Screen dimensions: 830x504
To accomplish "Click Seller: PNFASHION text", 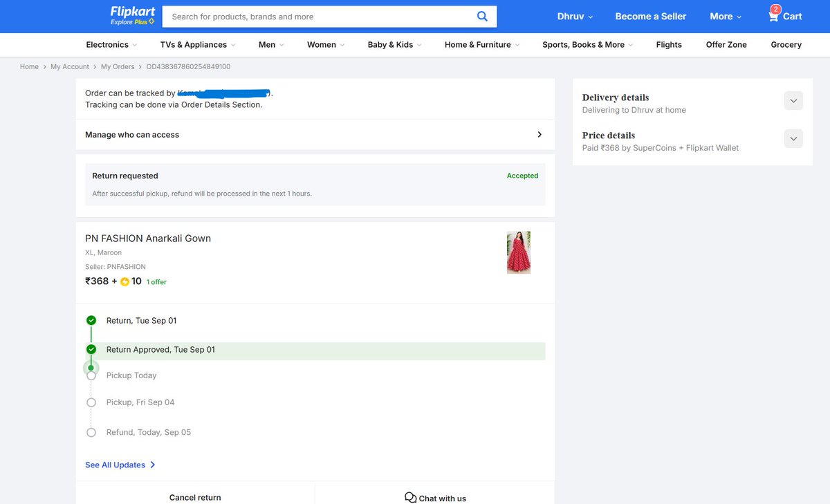I will click(x=116, y=267).
